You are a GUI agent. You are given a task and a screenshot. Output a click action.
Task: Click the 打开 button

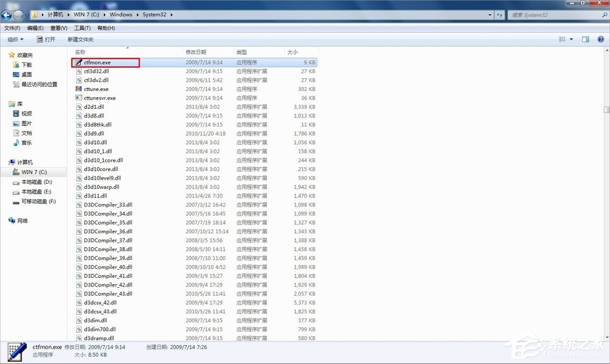pyautogui.click(x=46, y=39)
